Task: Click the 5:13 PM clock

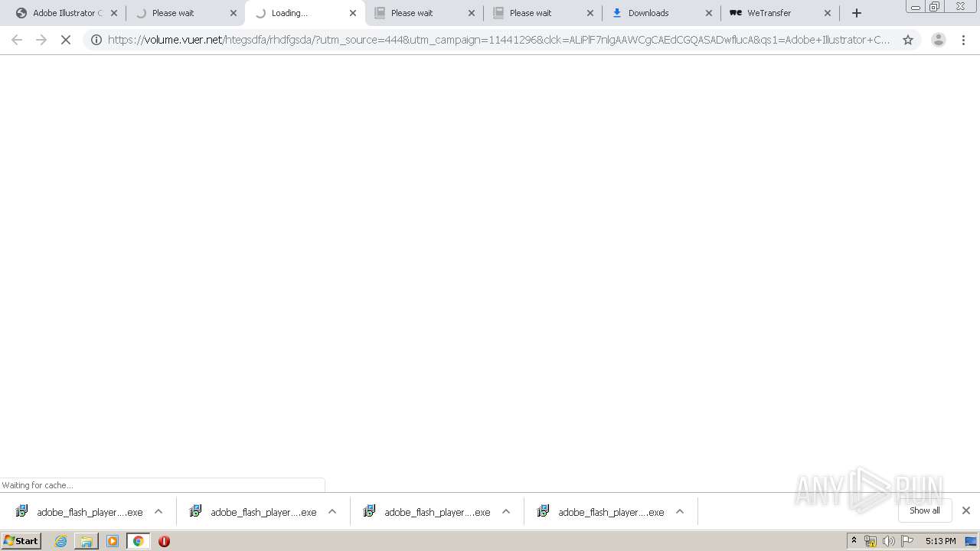Action: (940, 541)
